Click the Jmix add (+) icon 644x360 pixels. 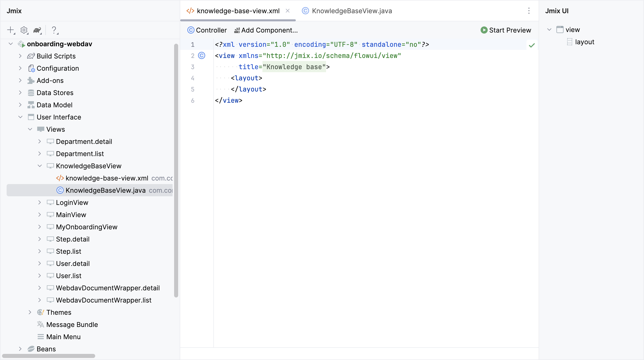click(11, 30)
